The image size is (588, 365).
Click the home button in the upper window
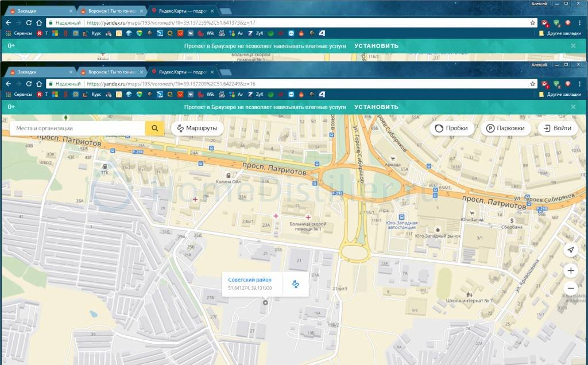pos(39,23)
